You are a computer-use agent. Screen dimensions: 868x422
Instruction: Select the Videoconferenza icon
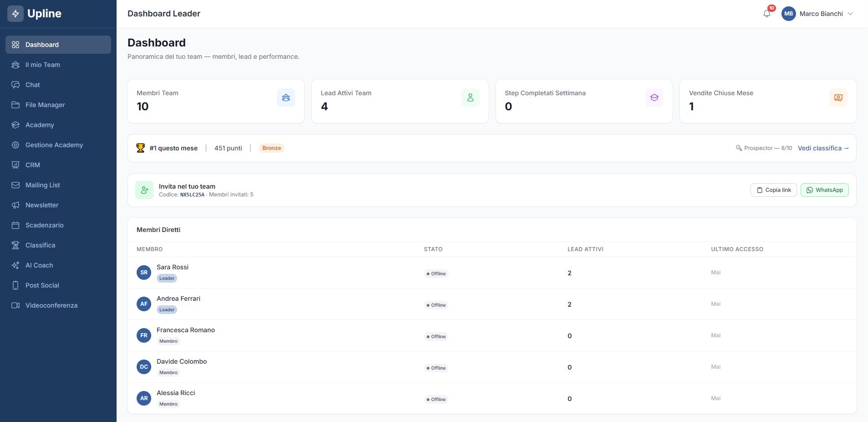pos(15,305)
